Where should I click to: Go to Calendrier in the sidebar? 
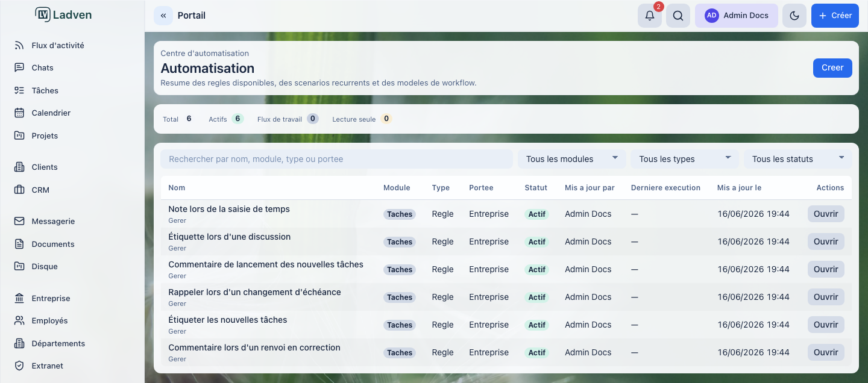point(51,113)
